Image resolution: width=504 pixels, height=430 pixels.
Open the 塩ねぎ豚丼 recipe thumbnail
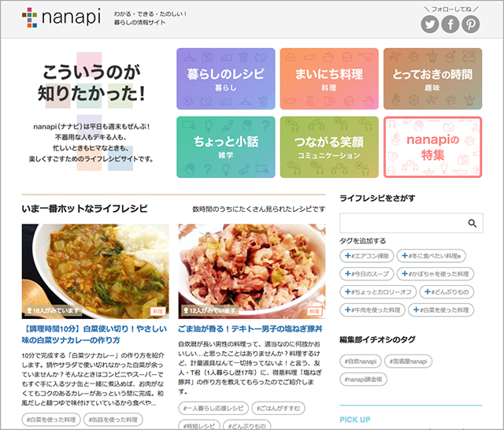point(252,271)
